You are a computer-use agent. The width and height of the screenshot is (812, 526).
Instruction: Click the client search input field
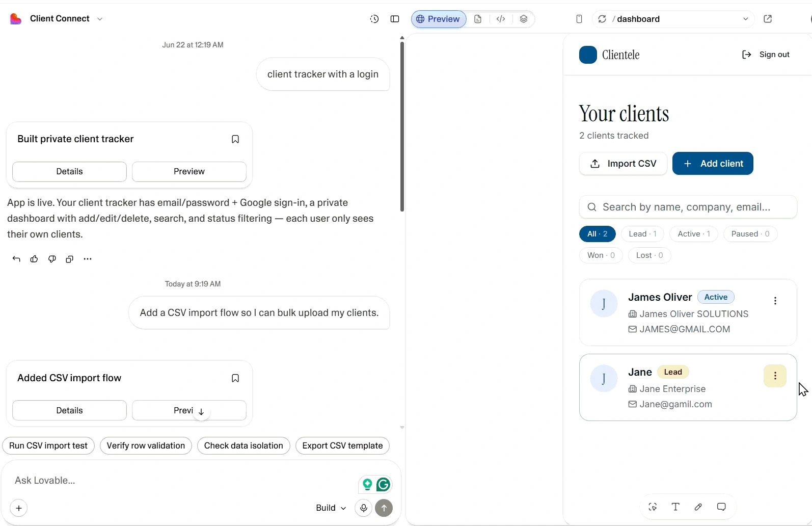click(x=688, y=207)
